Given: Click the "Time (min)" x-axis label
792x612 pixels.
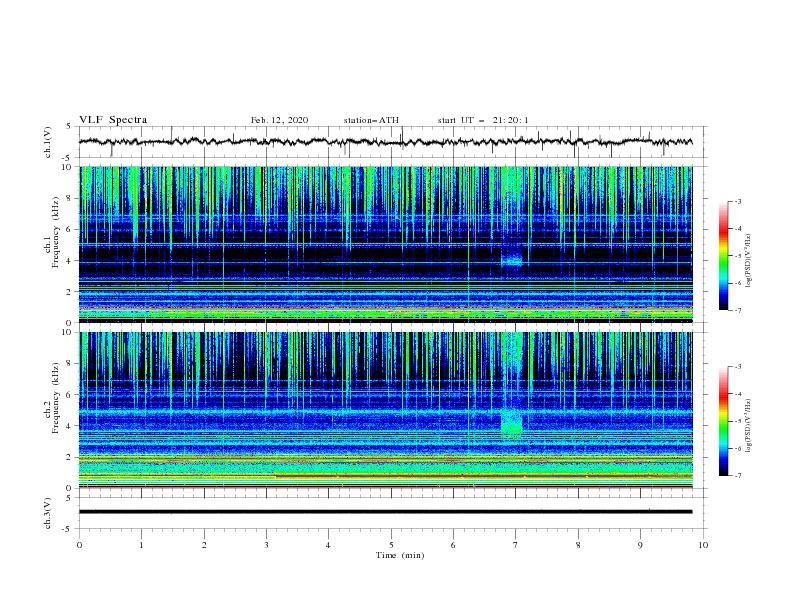Looking at the screenshot, I should pos(400,555).
